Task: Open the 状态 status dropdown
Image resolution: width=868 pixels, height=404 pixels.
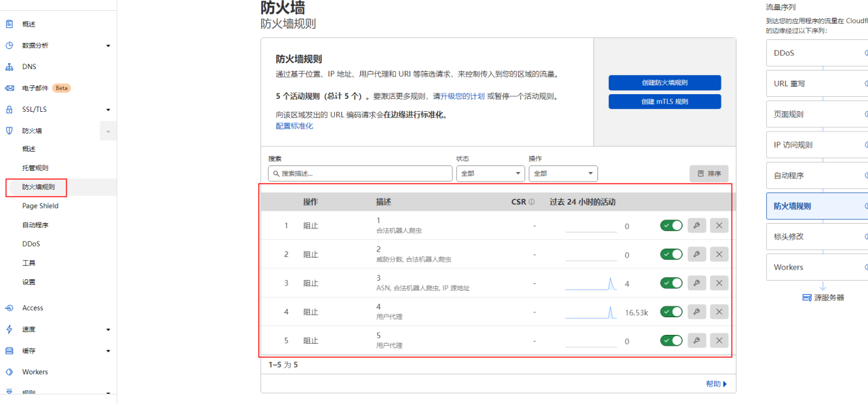Action: [490, 174]
